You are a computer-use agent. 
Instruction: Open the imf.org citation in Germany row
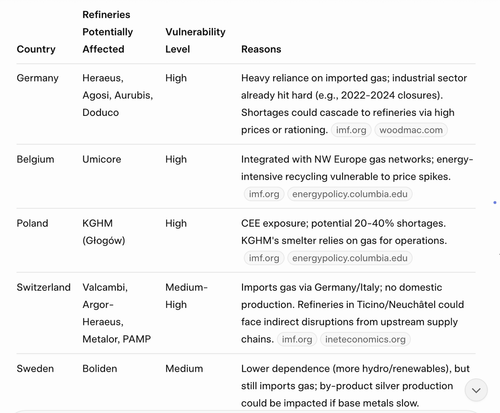point(351,130)
